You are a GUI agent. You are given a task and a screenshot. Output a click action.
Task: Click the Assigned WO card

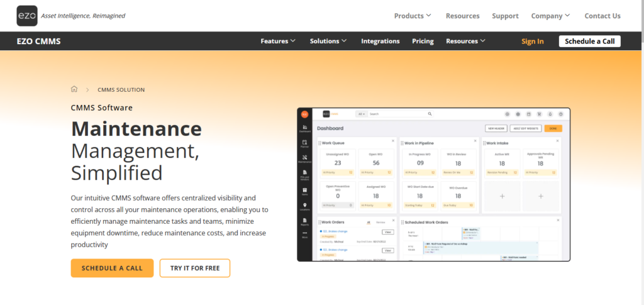point(376,196)
